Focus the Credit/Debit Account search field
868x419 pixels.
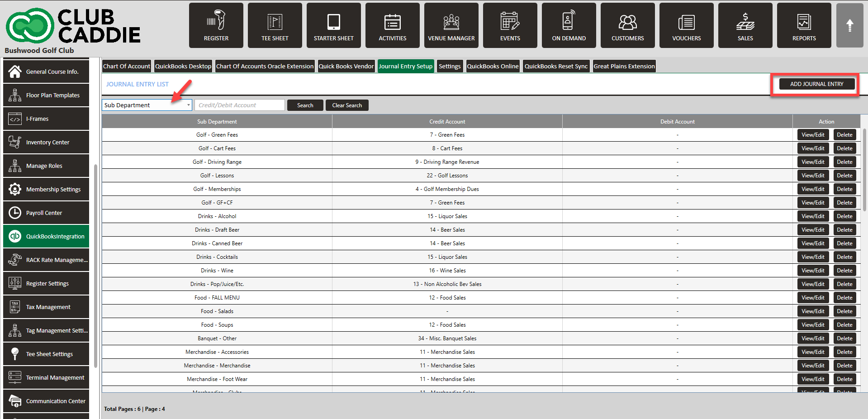tap(239, 105)
